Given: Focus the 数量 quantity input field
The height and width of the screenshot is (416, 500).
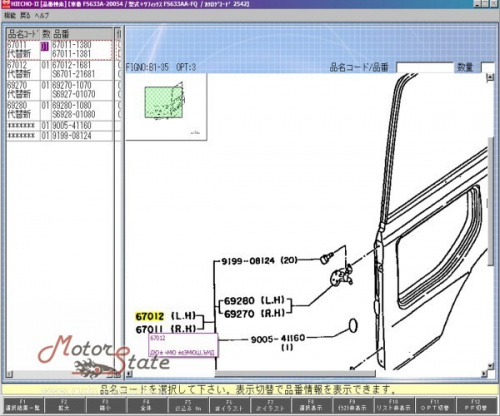Looking at the screenshot, I should [488, 68].
